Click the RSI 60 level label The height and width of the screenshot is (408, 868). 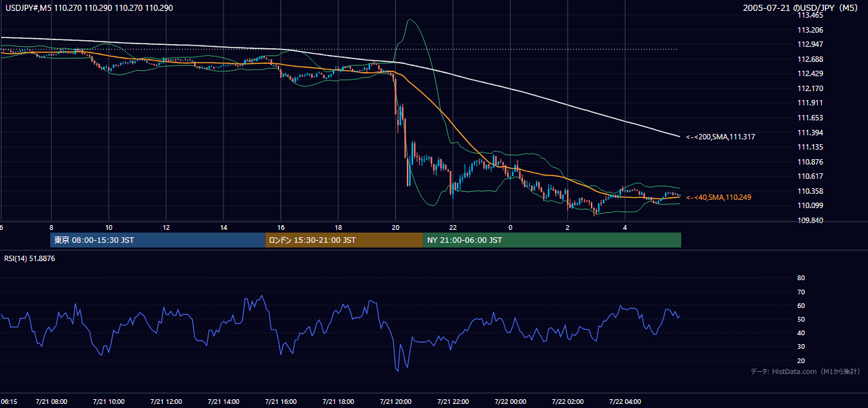(x=801, y=305)
